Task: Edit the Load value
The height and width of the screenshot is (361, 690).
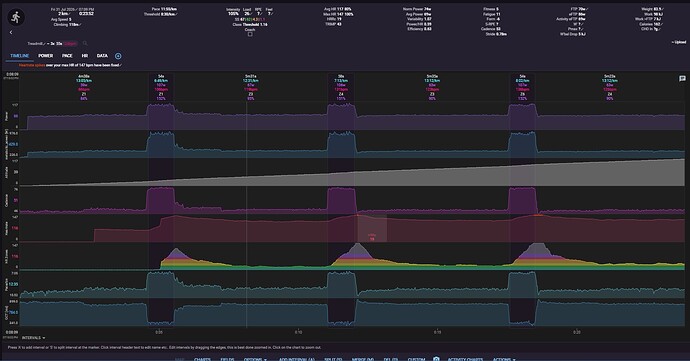Action: (247, 14)
